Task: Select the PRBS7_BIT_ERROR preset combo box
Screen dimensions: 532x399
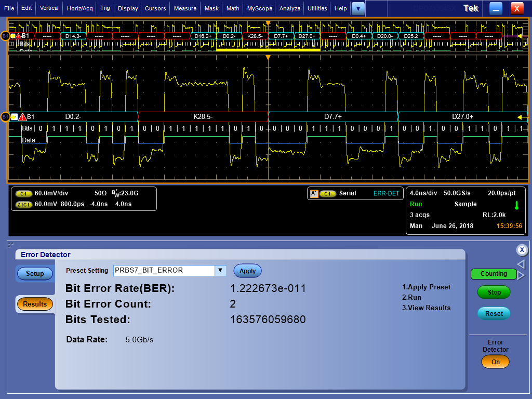Action: [164, 271]
